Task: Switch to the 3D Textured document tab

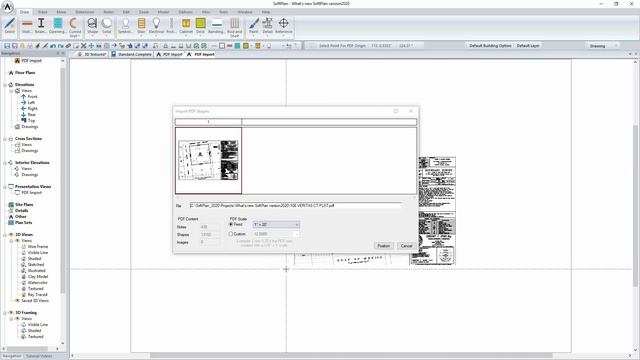Action: click(x=92, y=54)
